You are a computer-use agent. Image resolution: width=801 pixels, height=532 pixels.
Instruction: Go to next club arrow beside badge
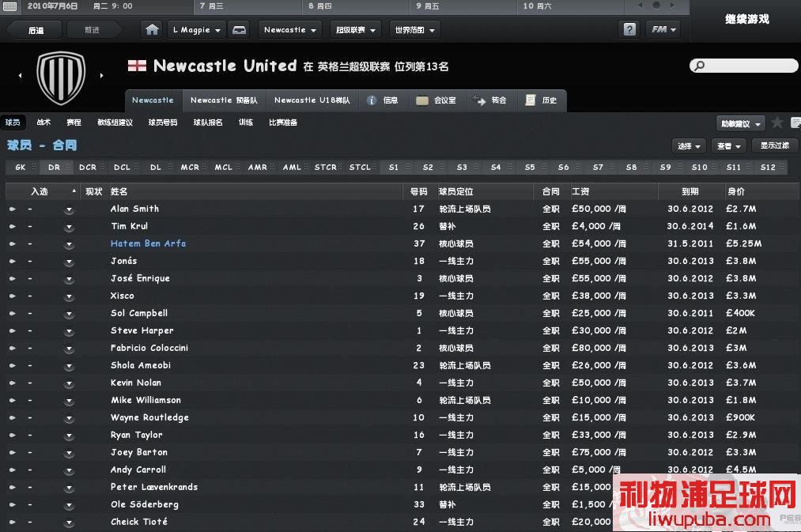point(102,76)
